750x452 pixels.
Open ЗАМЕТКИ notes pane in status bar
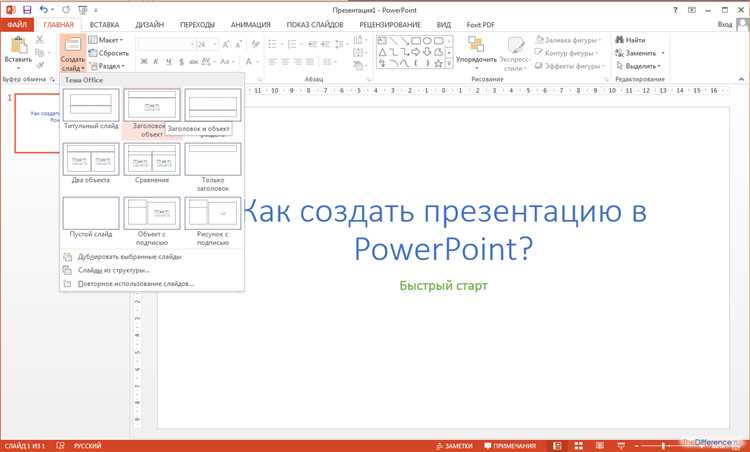tap(454, 446)
